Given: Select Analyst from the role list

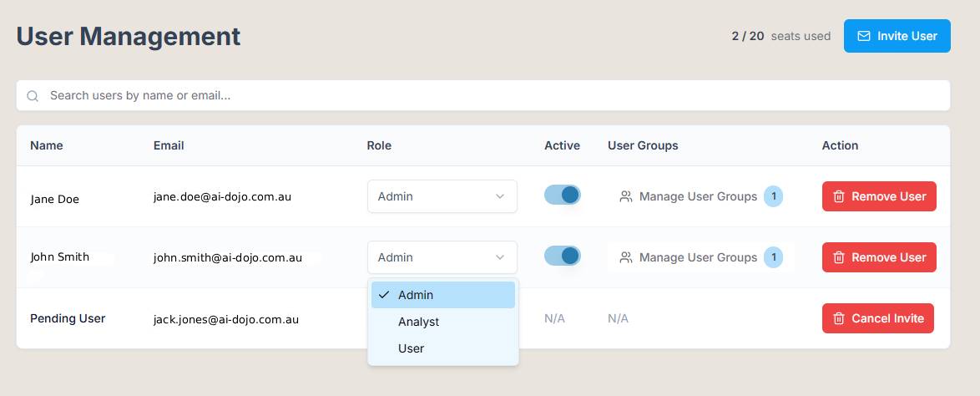Looking at the screenshot, I should point(418,322).
